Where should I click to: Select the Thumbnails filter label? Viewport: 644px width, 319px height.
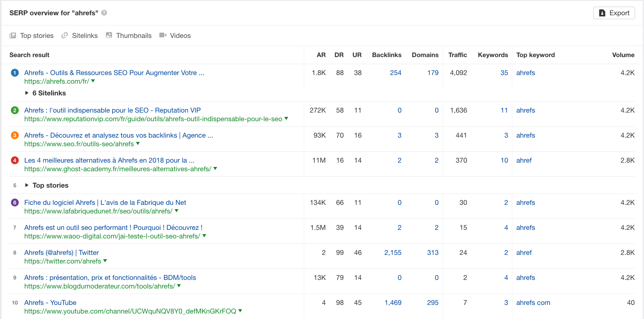(134, 36)
